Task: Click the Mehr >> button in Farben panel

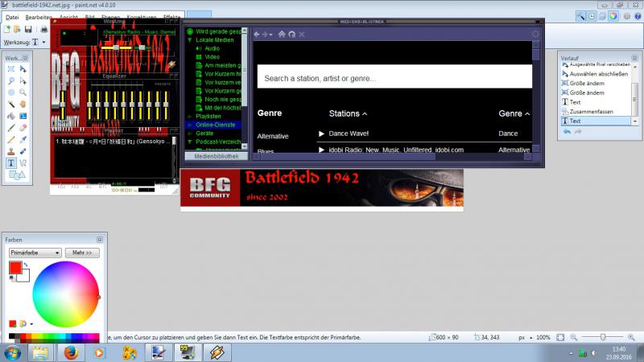Action: coord(82,253)
